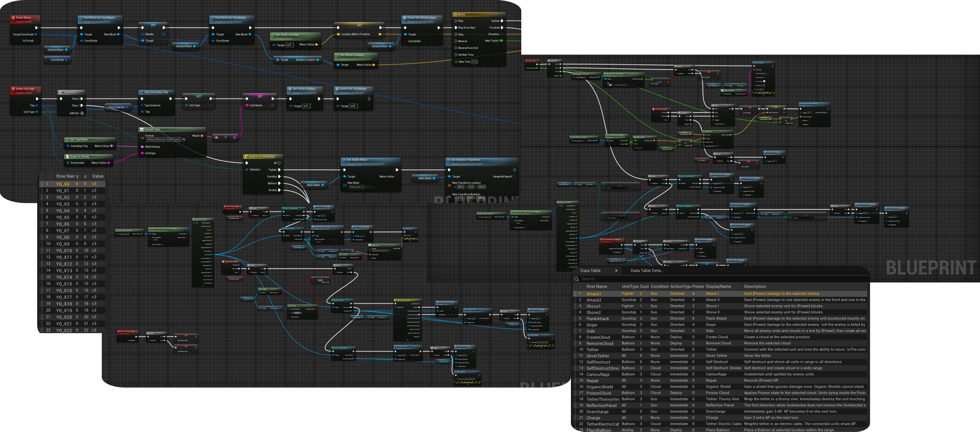Click the search magnifier icon in Data Table
Image resolution: width=980 pixels, height=432 pixels.
point(576,279)
